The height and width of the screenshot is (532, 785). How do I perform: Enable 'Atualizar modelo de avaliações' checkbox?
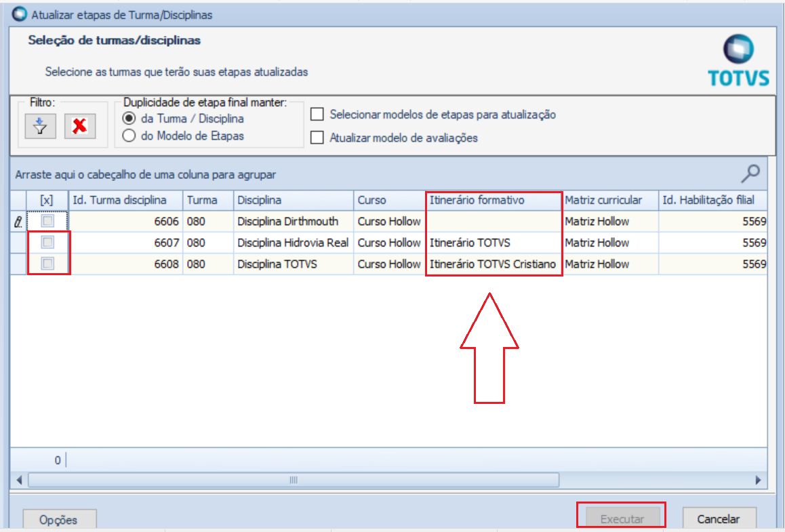click(x=317, y=138)
